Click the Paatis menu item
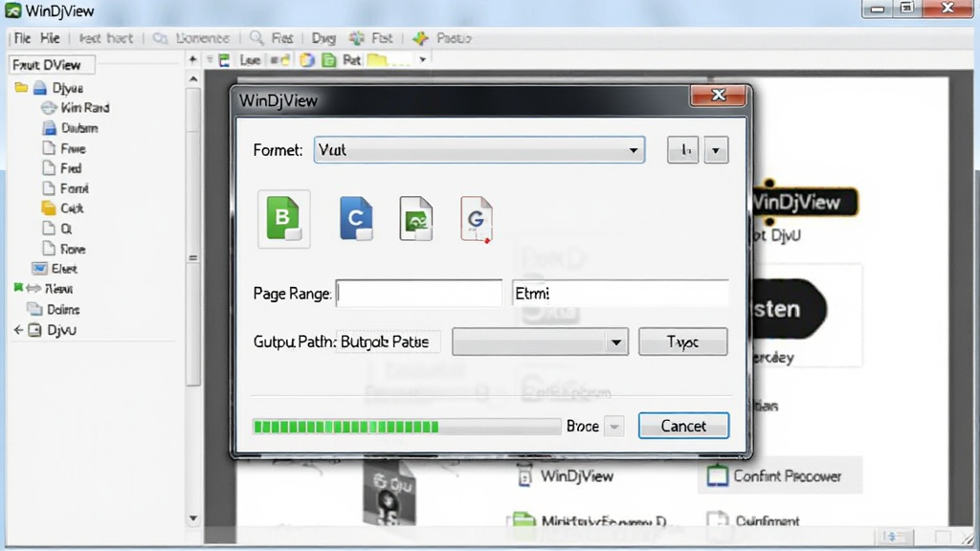Viewport: 980px width, 551px height. pos(454,38)
